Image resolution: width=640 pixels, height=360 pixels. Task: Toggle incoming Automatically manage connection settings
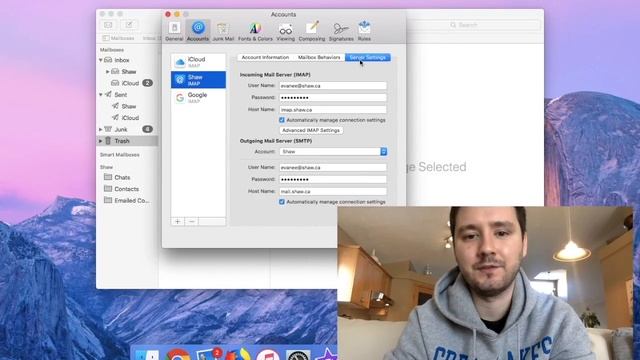[282, 120]
